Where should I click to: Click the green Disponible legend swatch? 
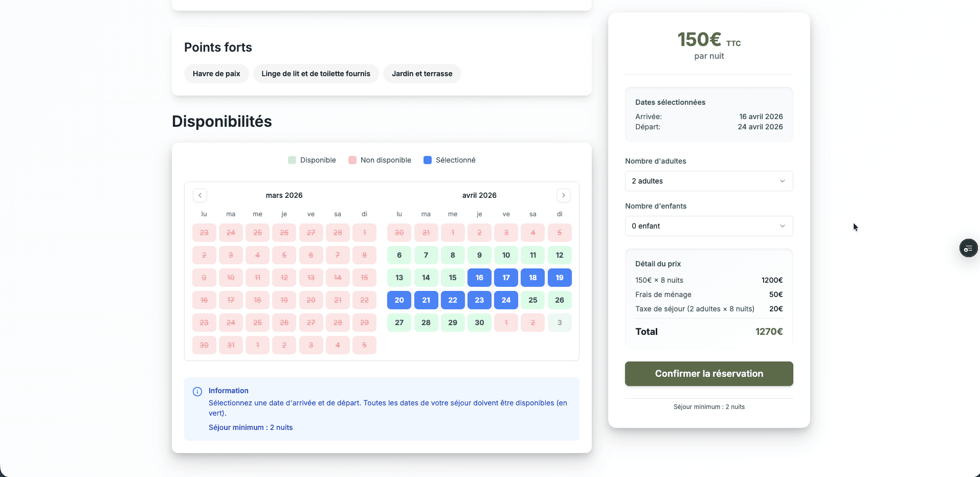[292, 160]
